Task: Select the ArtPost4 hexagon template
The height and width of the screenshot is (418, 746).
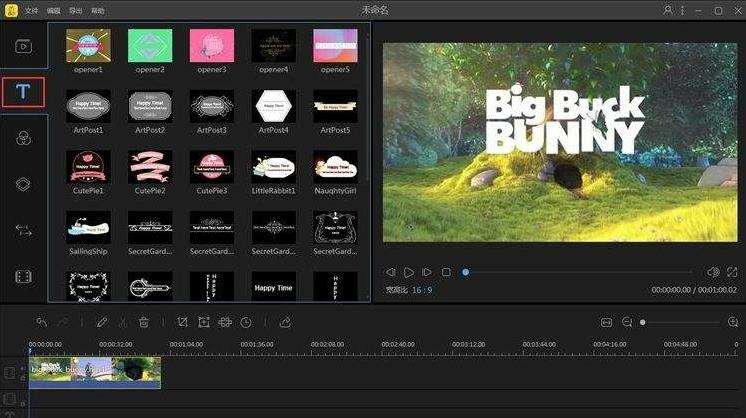Action: point(274,107)
